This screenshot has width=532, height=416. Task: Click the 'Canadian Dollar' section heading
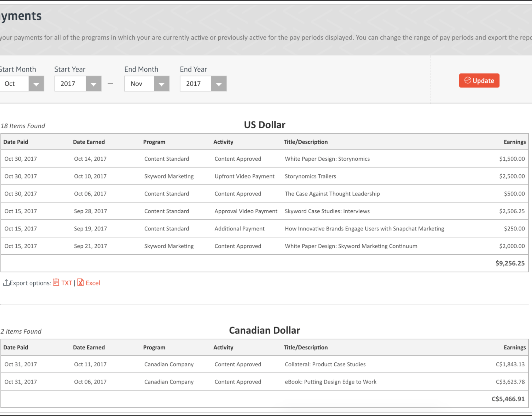(264, 330)
